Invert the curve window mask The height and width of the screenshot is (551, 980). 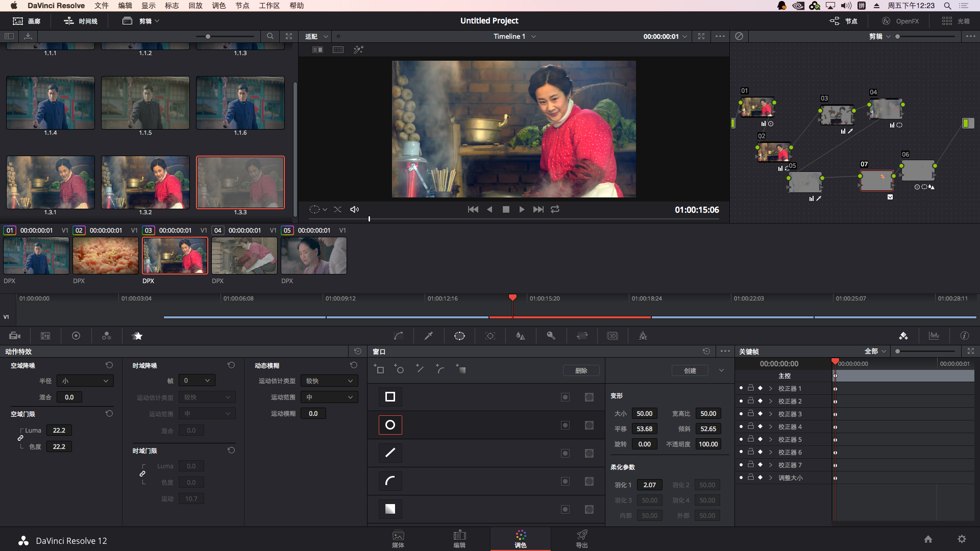click(x=565, y=481)
